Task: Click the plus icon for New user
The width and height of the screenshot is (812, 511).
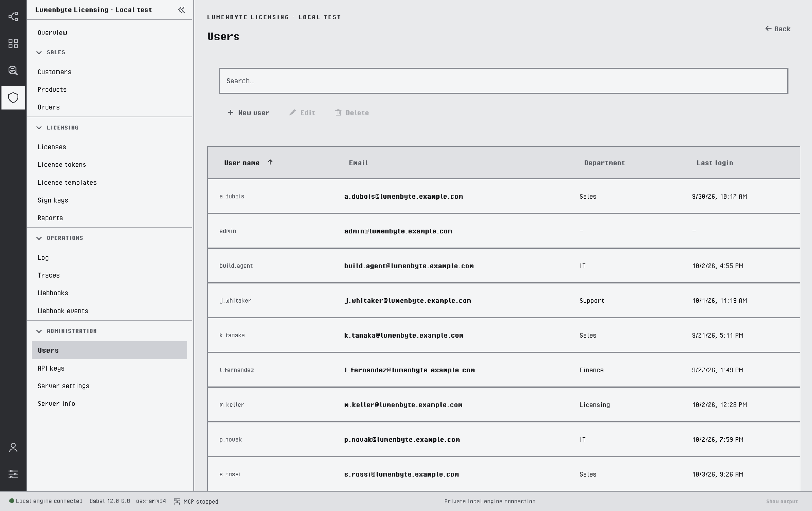Action: click(x=231, y=113)
